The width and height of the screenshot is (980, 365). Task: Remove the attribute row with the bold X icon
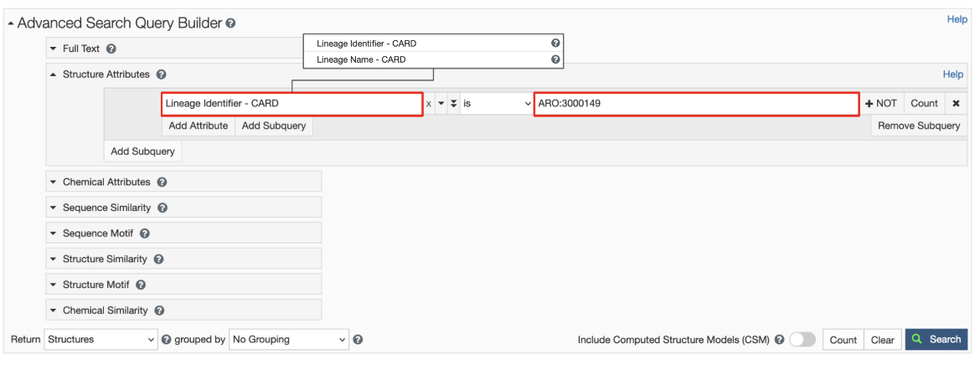(x=956, y=104)
